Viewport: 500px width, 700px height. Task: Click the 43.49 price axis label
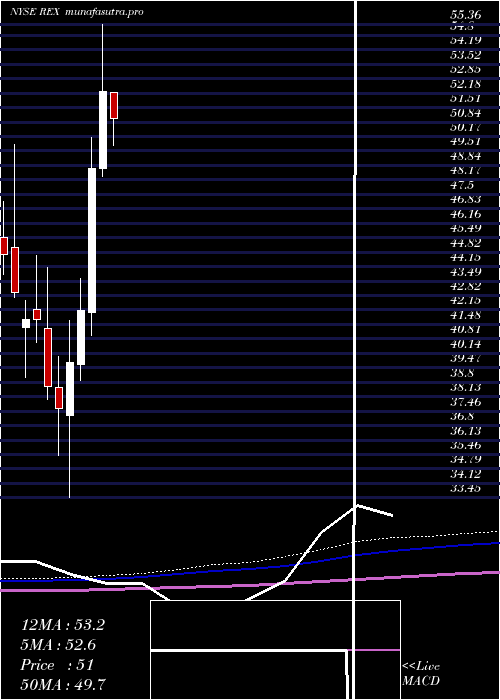pyautogui.click(x=465, y=271)
